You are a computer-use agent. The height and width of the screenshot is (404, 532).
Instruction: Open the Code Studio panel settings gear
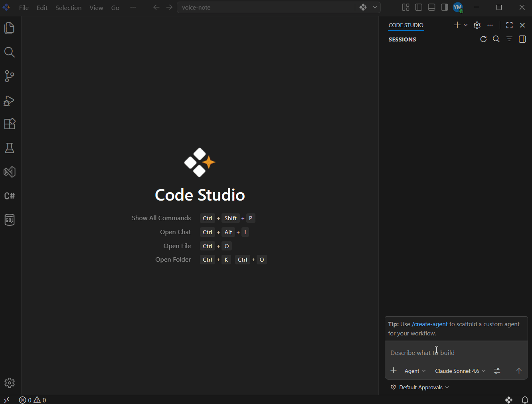click(477, 25)
